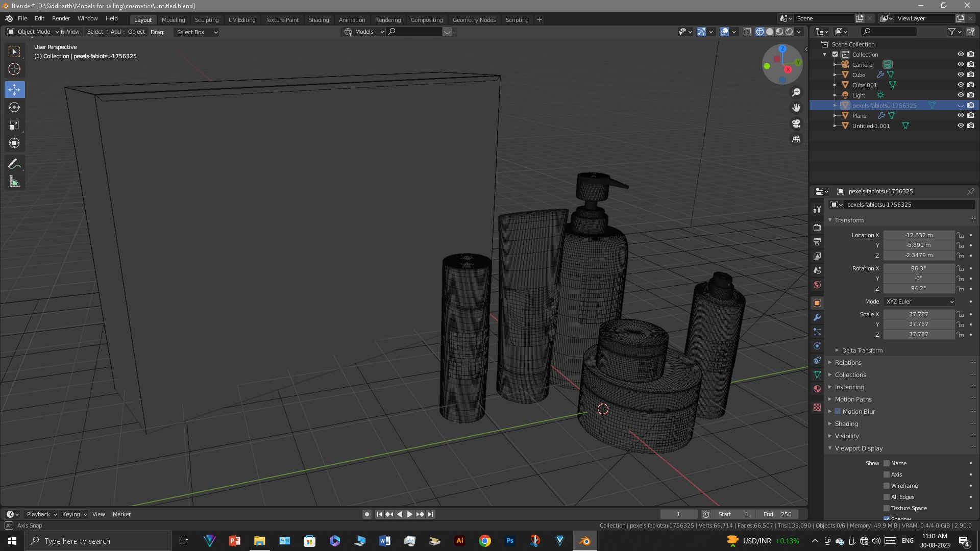Open the rotation Mode XYZ Euler dropdown
Viewport: 980px width, 551px height.
pos(919,302)
